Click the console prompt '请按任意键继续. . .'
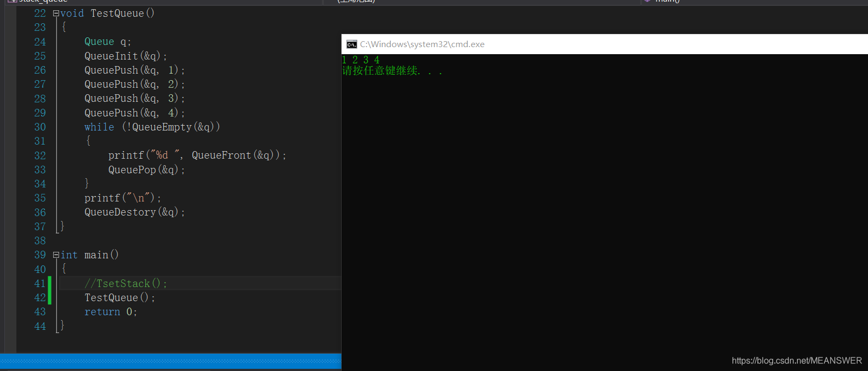 click(393, 71)
